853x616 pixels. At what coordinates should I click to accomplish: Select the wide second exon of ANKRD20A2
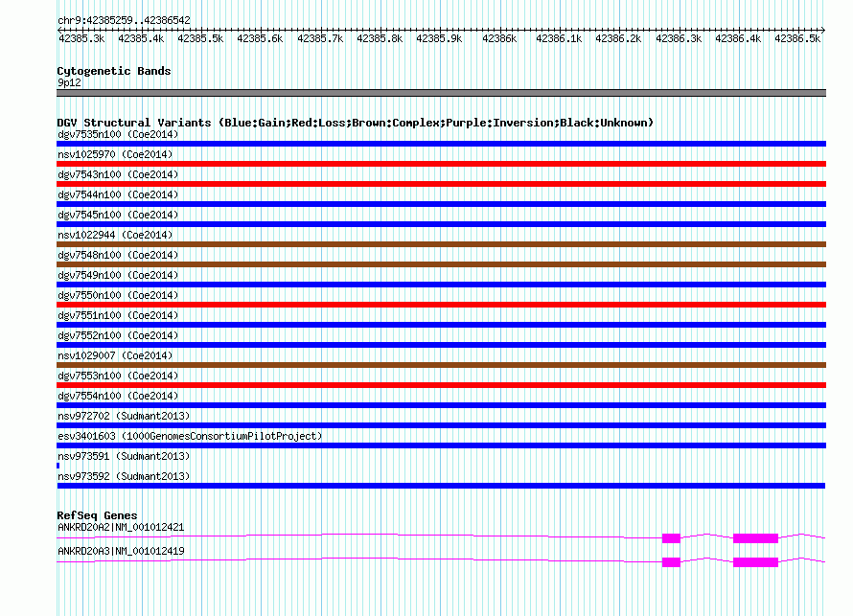point(755,538)
